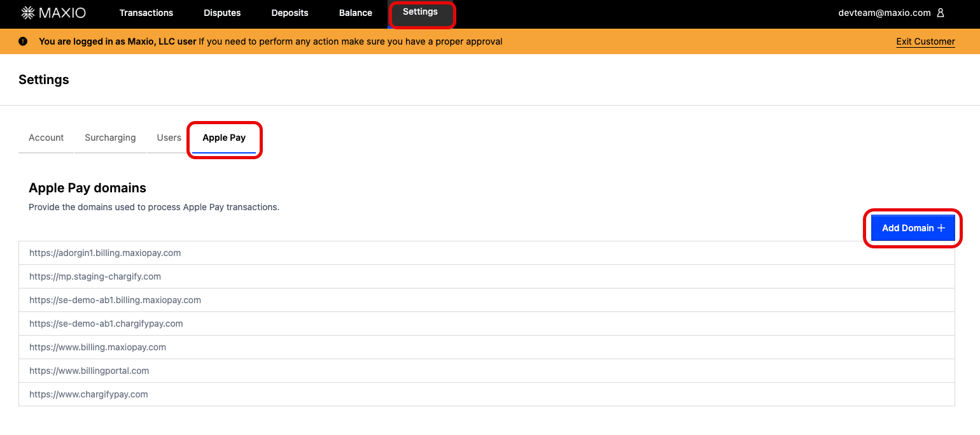980x435 pixels.
Task: Open the Users tab
Action: pyautogui.click(x=169, y=138)
